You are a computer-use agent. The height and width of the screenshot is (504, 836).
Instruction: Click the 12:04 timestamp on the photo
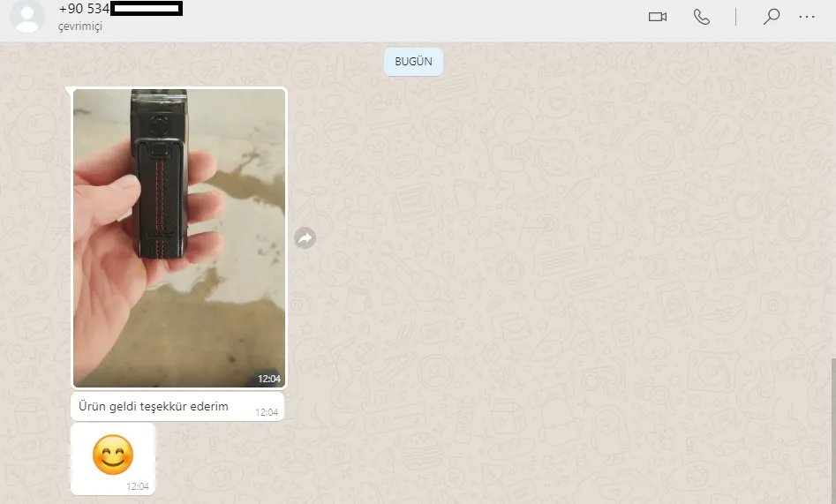tap(268, 379)
